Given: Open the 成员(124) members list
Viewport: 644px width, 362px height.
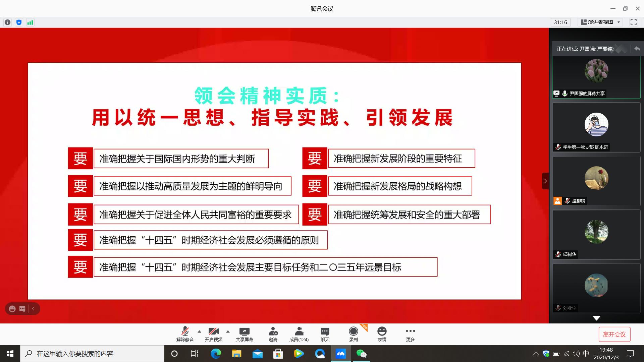Looking at the screenshot, I should pos(299,334).
